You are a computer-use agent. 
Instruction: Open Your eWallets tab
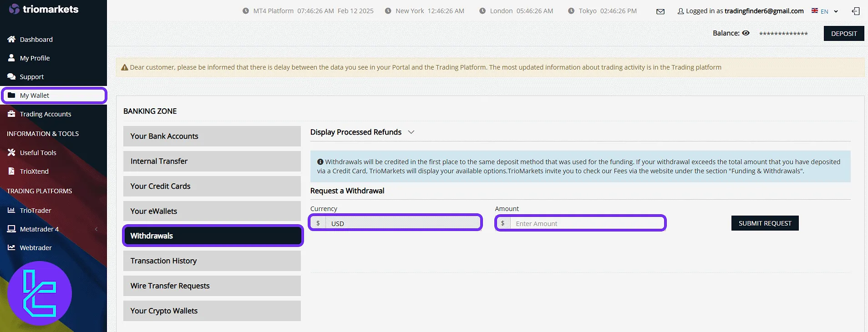(x=212, y=211)
